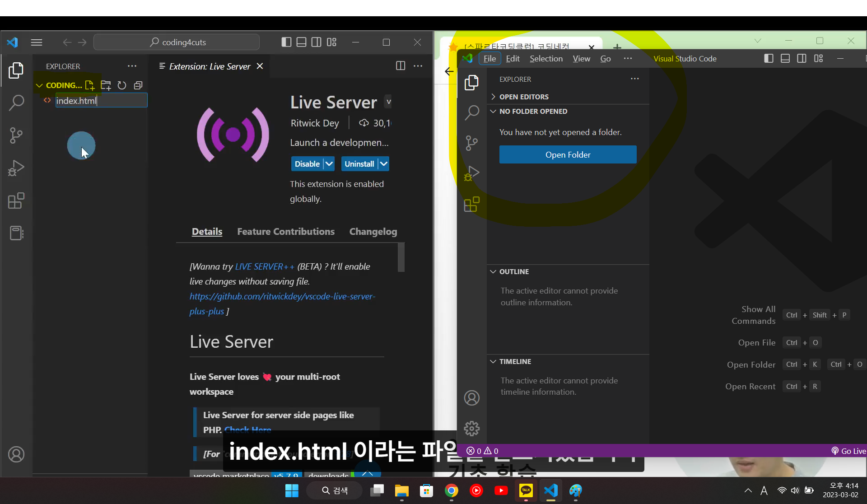The width and height of the screenshot is (867, 504).
Task: Open Explorer view in left VS Code window
Action: pyautogui.click(x=16, y=70)
